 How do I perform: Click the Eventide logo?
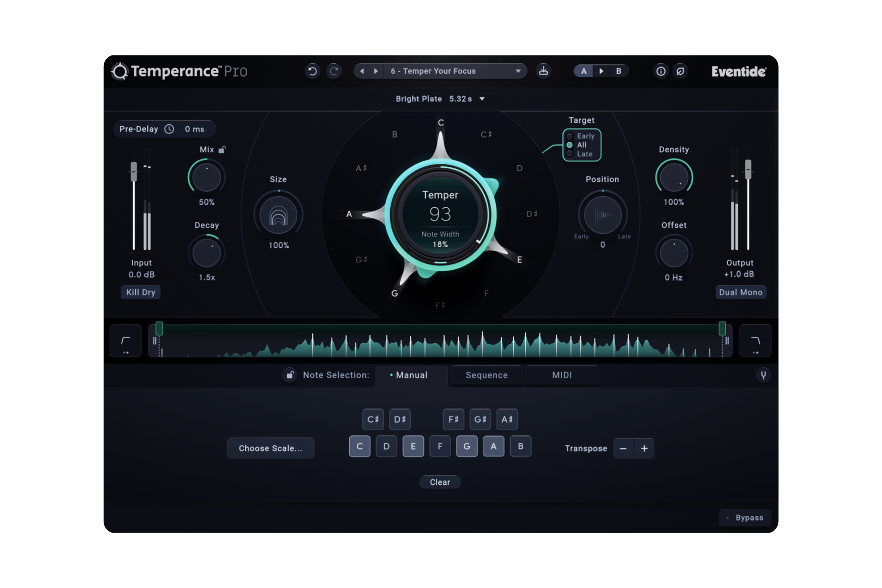click(739, 71)
